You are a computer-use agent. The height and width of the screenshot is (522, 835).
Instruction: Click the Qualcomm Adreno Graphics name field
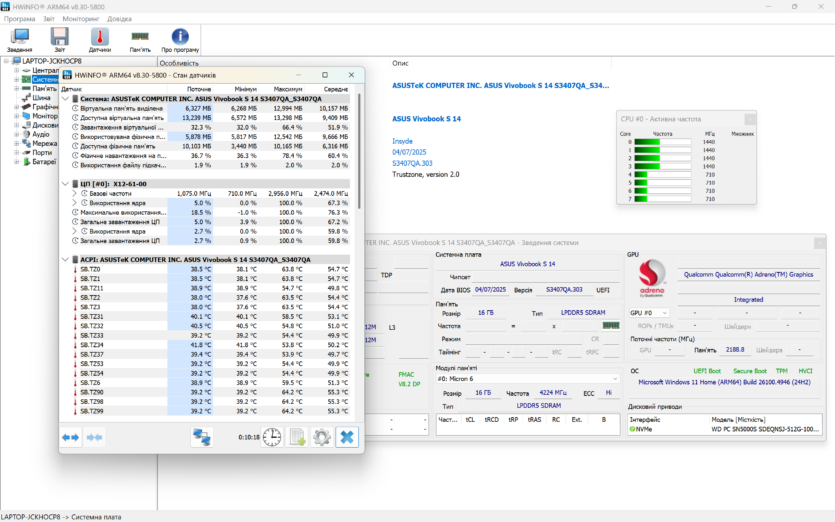point(748,275)
